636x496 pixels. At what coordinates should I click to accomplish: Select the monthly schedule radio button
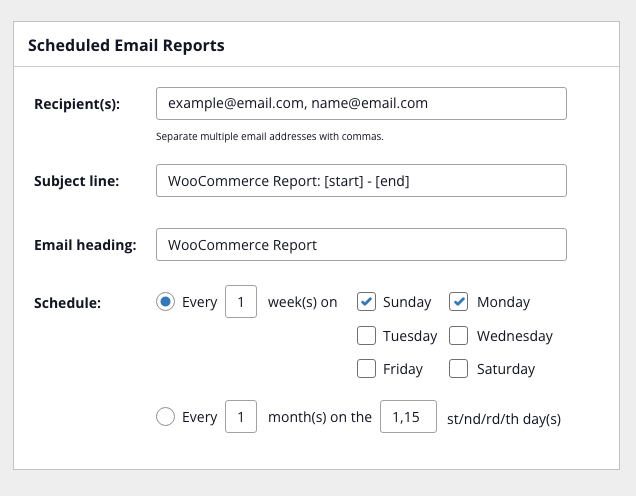pyautogui.click(x=166, y=418)
